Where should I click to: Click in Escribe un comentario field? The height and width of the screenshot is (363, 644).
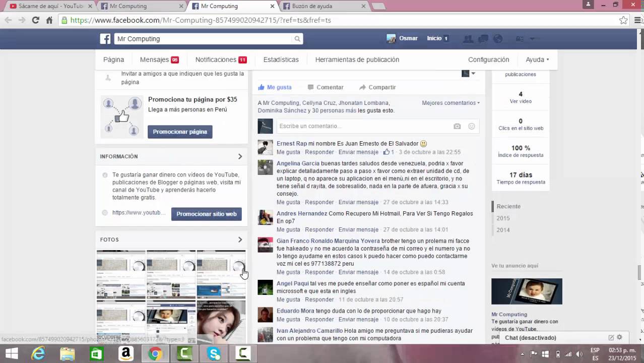point(364,126)
